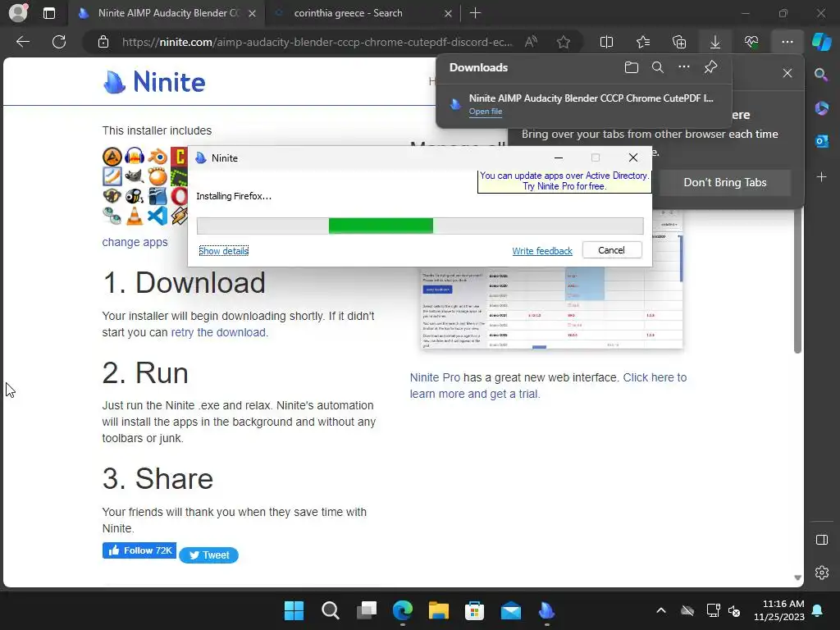
Task: Open Edge Collections icon
Action: (x=678, y=42)
